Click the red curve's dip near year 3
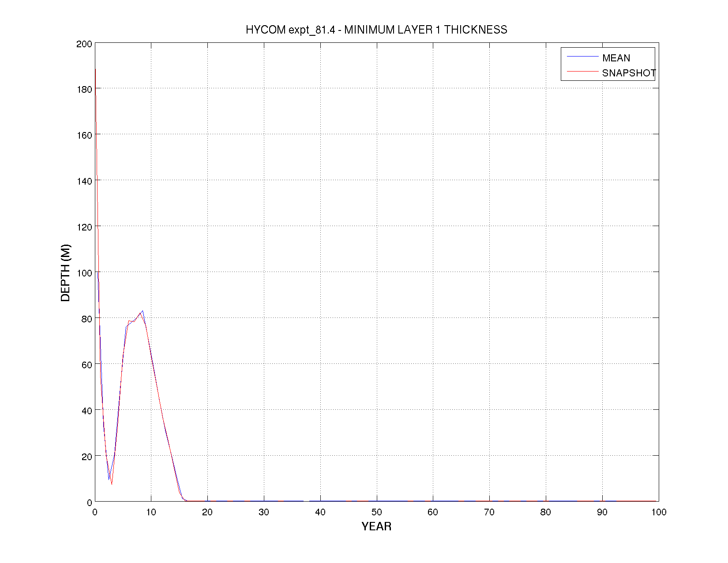Viewport: 728px width, 563px height. point(112,484)
